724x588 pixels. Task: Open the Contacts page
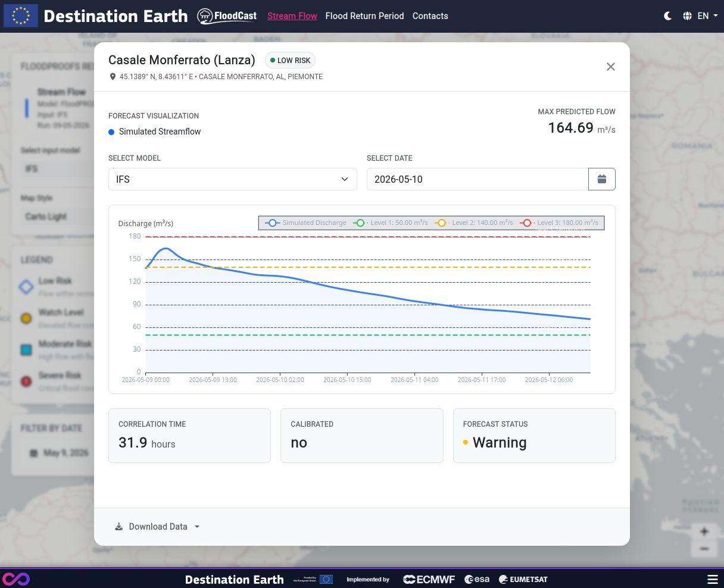[x=430, y=16]
